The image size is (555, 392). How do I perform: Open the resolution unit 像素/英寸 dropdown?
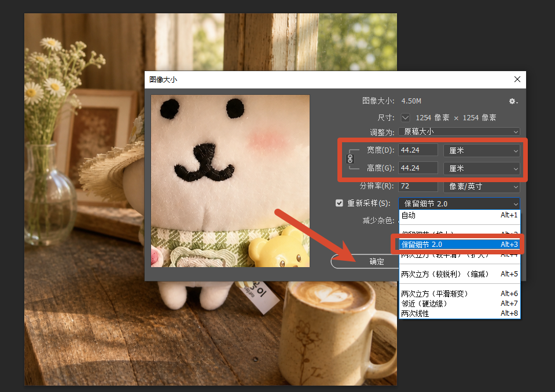coord(482,186)
